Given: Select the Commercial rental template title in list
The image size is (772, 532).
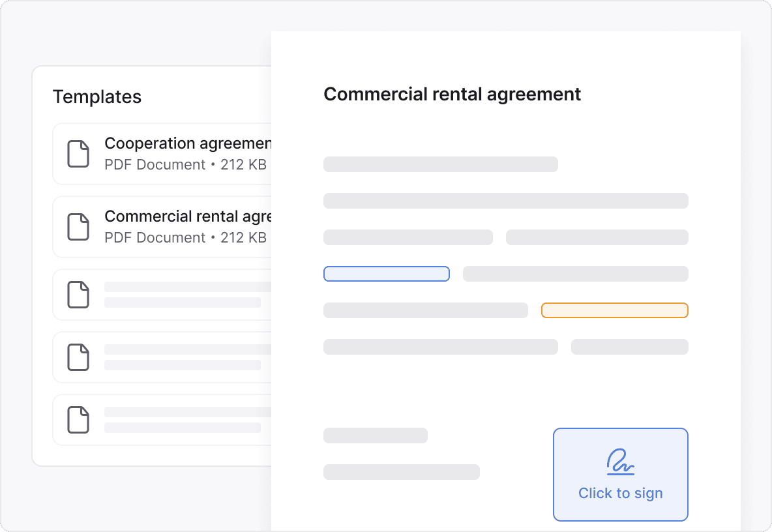Looking at the screenshot, I should tap(187, 216).
